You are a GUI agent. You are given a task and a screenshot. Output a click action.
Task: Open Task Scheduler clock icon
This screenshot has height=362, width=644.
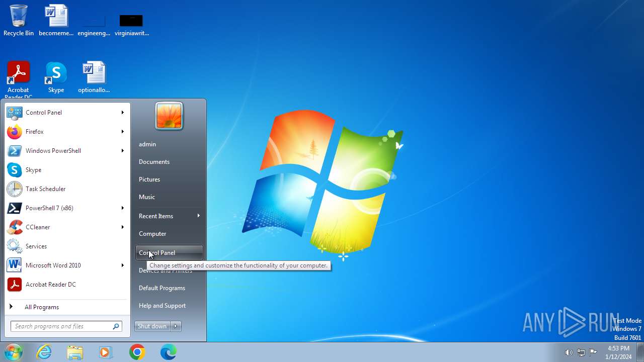pyautogui.click(x=14, y=189)
